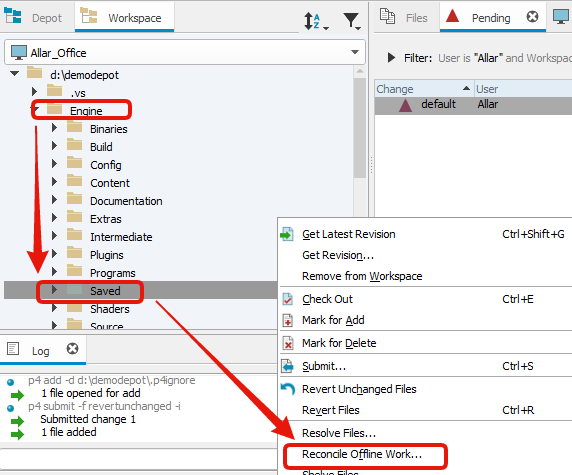Viewport: 572px width, 475px height.
Task: Open the sort order icon menu
Action: tap(316, 21)
